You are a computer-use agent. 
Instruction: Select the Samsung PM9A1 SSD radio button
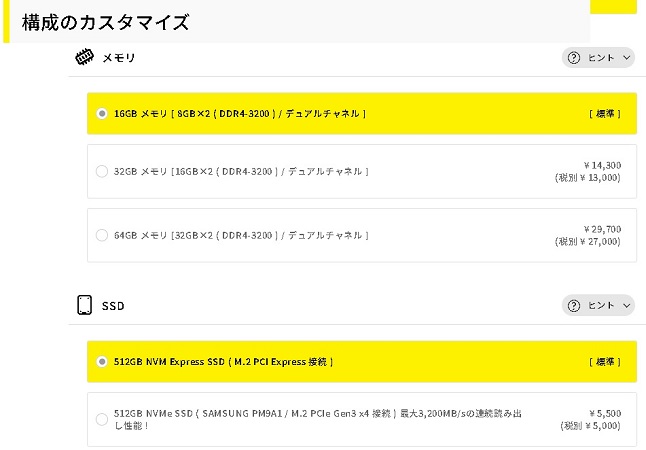point(102,419)
